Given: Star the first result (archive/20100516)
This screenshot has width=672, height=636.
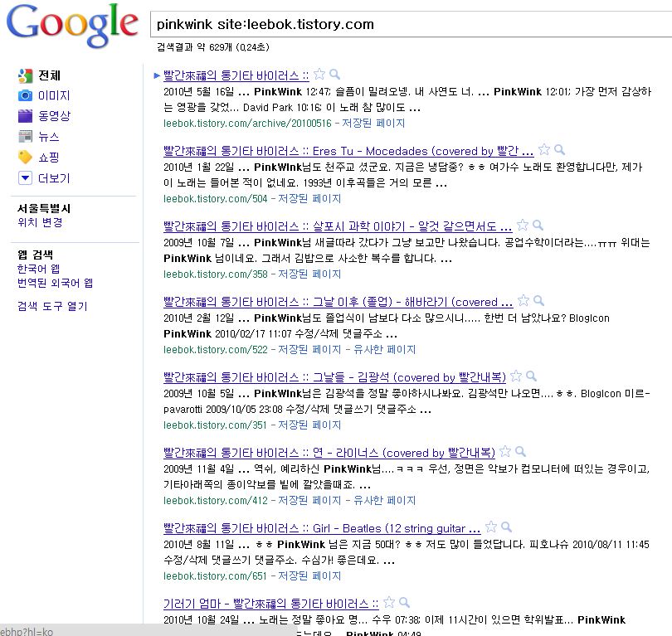Looking at the screenshot, I should coord(319,74).
